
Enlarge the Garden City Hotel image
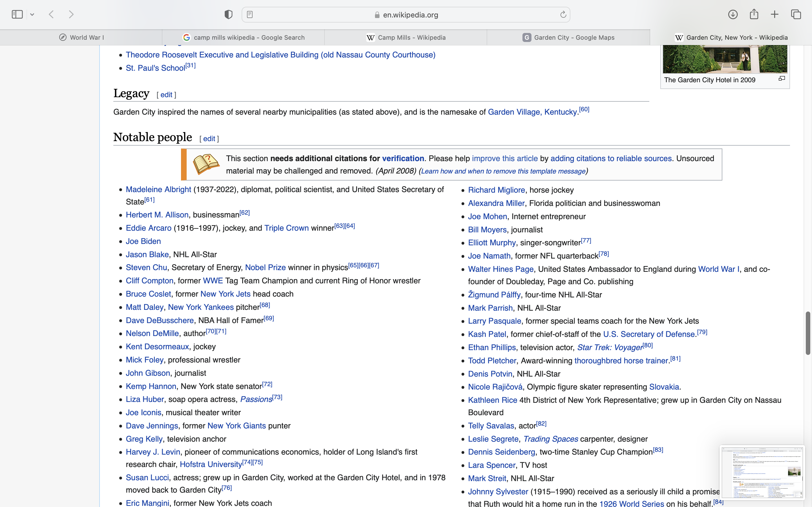pos(782,79)
